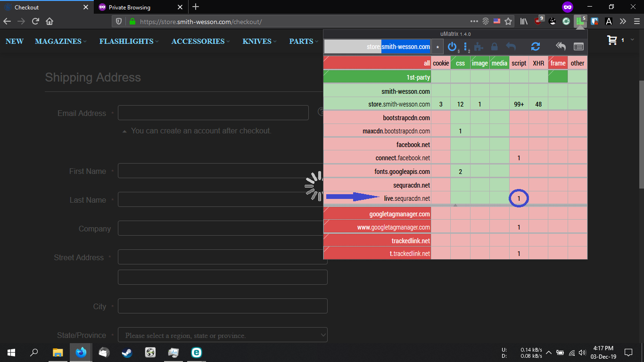Select the asterisk global scope button in uMatrix
This screenshot has width=644, height=362.
click(x=438, y=47)
